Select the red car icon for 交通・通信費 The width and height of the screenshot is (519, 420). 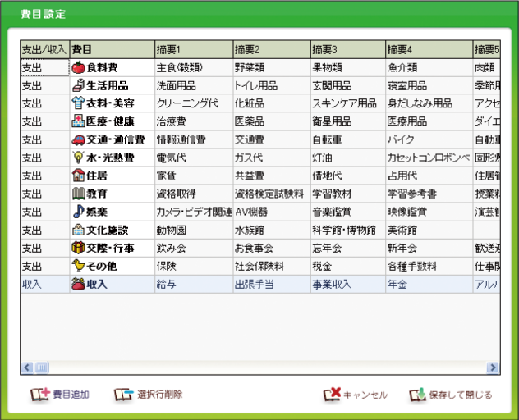pyautogui.click(x=79, y=139)
